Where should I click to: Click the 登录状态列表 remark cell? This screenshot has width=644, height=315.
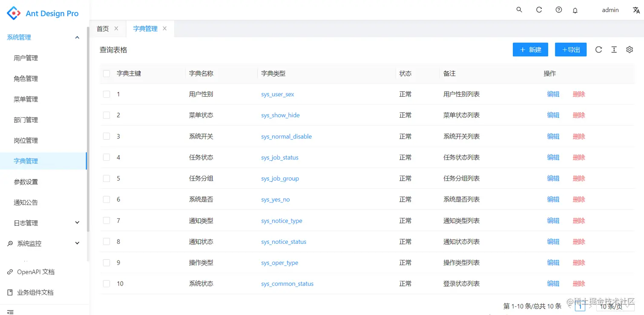462,284
